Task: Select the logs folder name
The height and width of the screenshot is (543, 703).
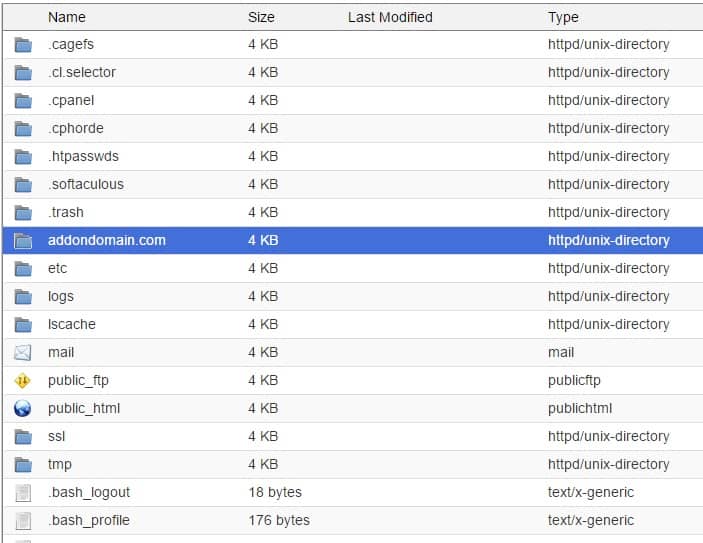Action: tap(61, 296)
